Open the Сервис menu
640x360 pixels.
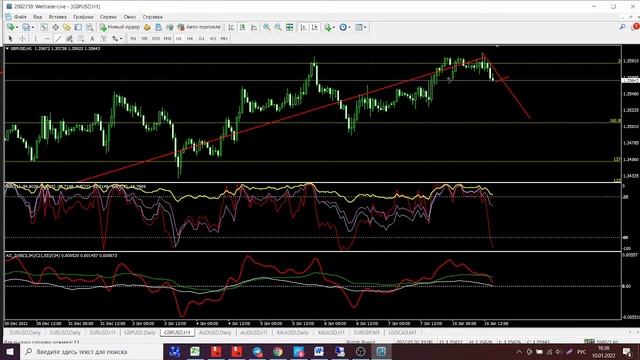108,17
